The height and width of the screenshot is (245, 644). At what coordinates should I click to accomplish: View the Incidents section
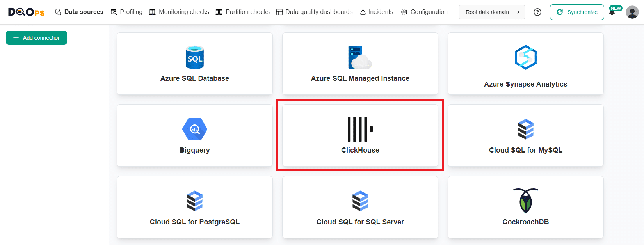pos(376,12)
